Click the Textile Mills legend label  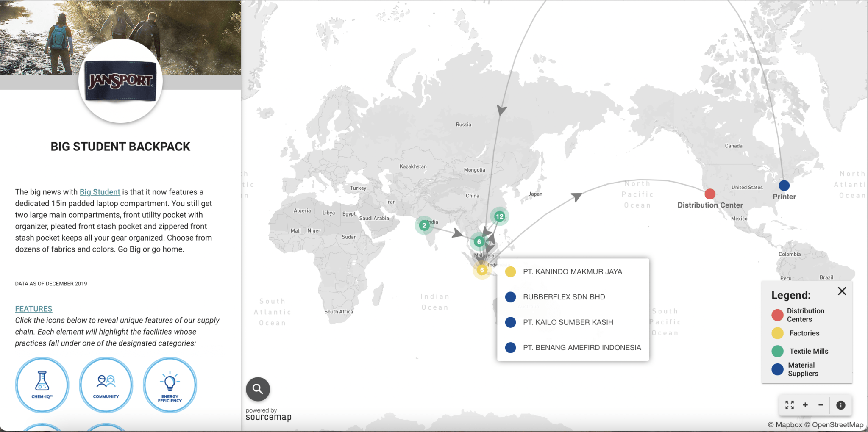click(x=809, y=351)
